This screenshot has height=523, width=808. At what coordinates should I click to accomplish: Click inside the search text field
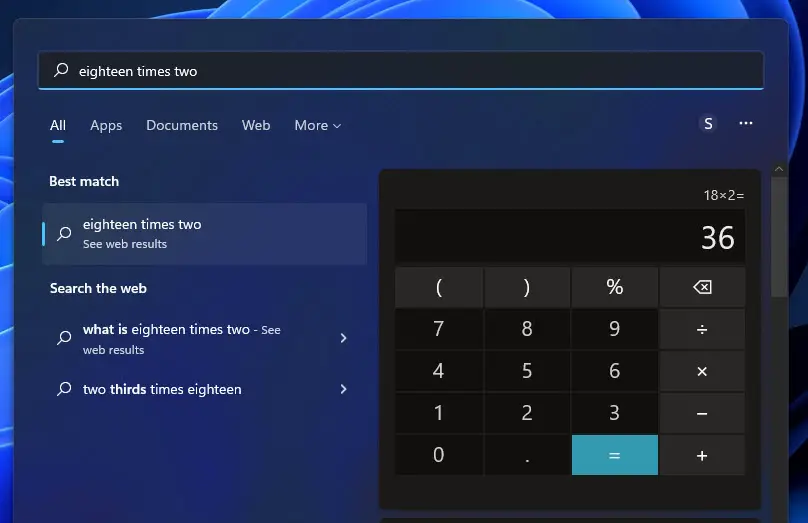point(401,71)
